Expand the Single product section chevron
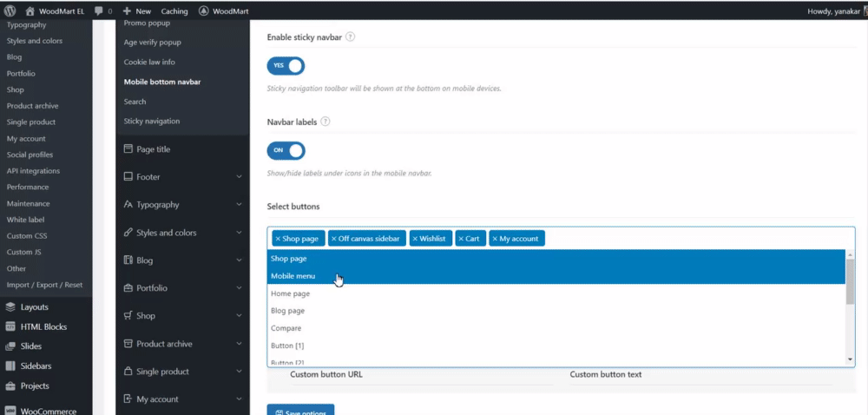Image resolution: width=868 pixels, height=415 pixels. pos(240,372)
